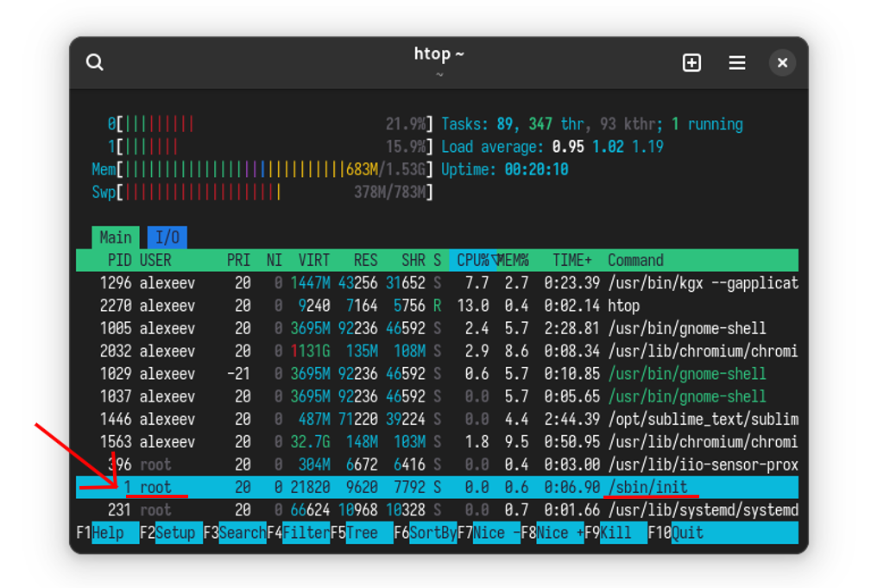871x588 pixels.
Task: Quit htop using F10 Quit
Action: pos(686,533)
